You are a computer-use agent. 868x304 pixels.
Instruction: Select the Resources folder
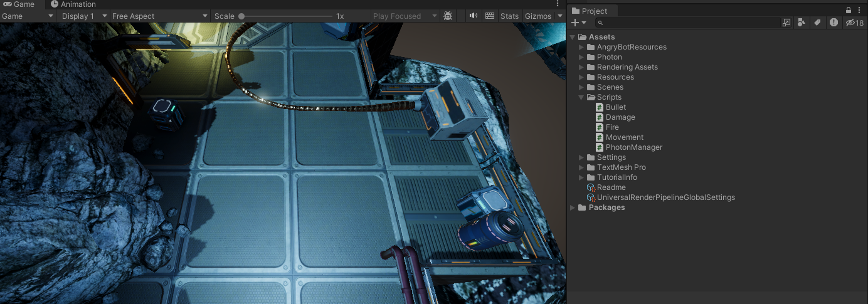(610, 77)
